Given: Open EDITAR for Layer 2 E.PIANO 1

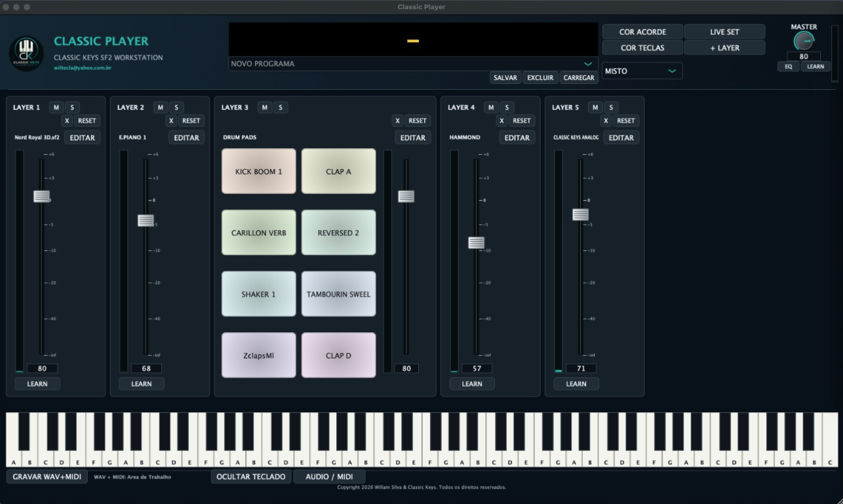Looking at the screenshot, I should (187, 138).
